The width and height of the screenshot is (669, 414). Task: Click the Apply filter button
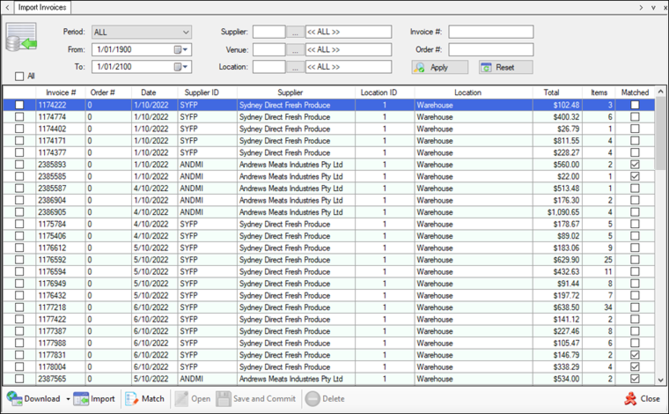coord(439,67)
